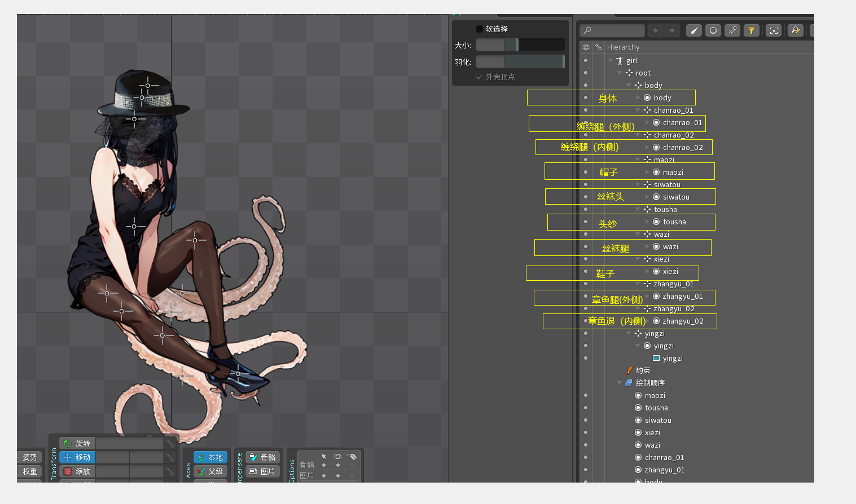
Task: Select the 旋转 rotate tool
Action: (77, 443)
